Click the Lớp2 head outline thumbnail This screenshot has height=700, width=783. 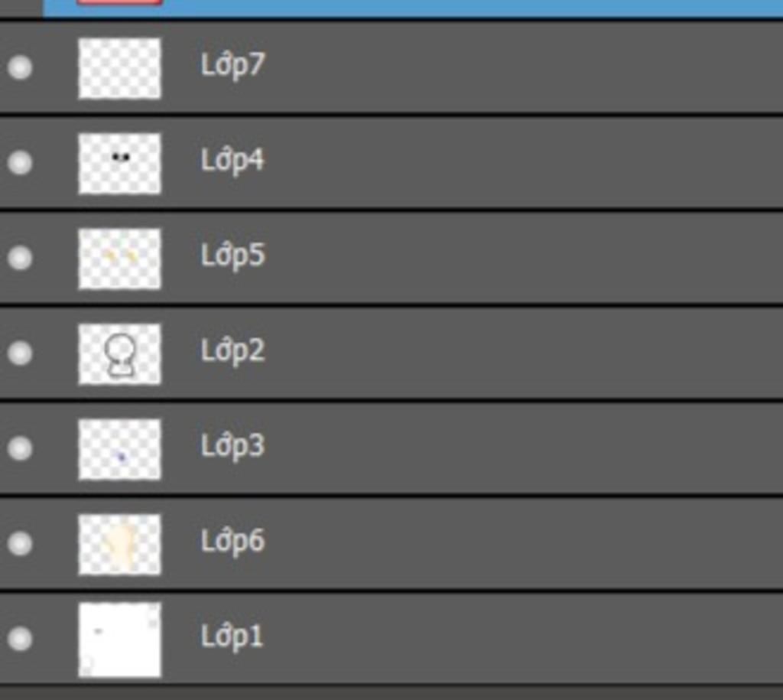point(120,353)
